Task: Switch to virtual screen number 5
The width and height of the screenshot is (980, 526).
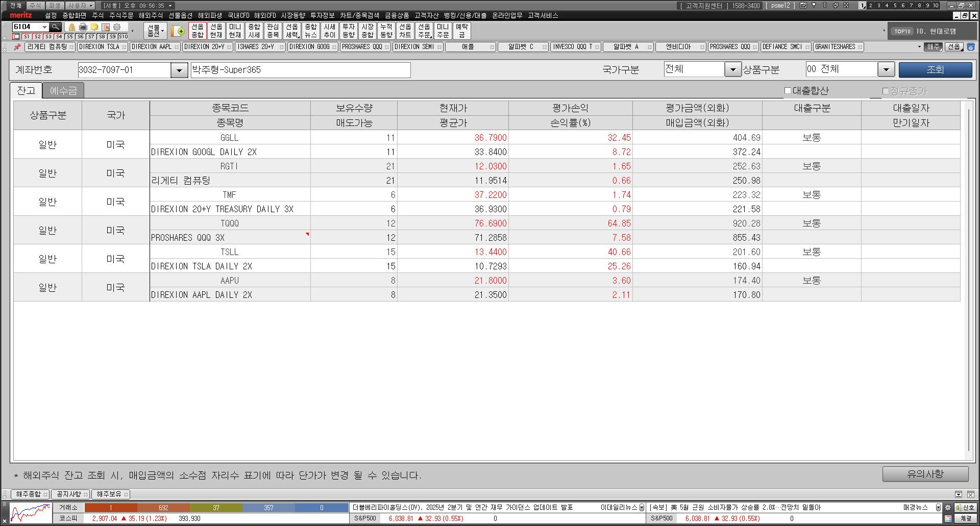Action: click(895, 6)
